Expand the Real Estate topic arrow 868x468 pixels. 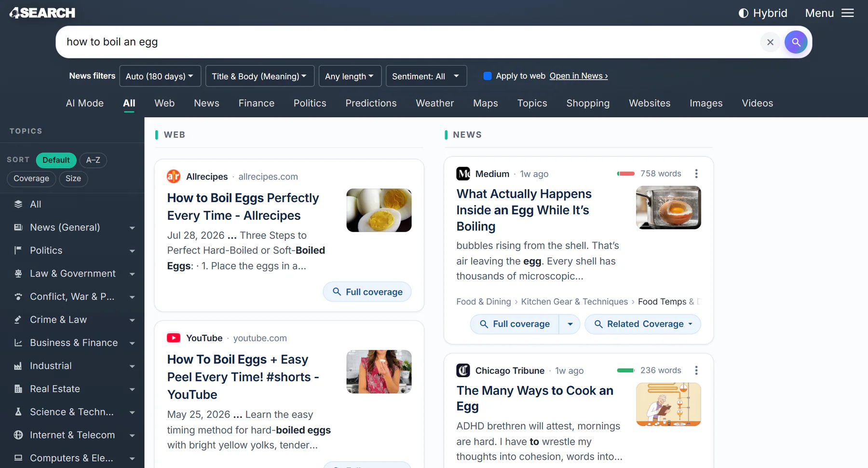[x=132, y=389]
